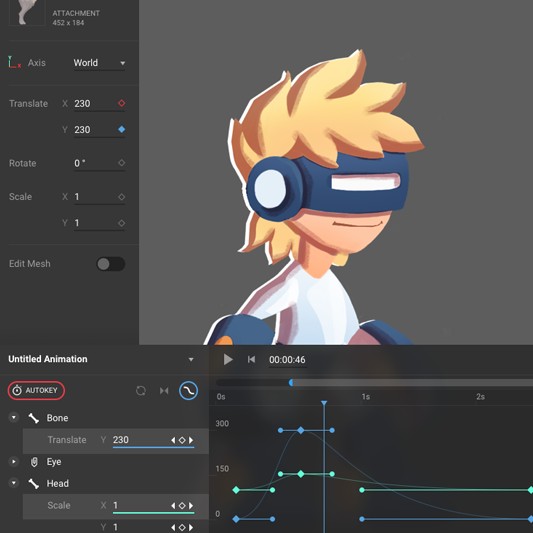Click the Translate Y blue keyframe diamond
This screenshot has height=533, width=533.
(x=121, y=129)
